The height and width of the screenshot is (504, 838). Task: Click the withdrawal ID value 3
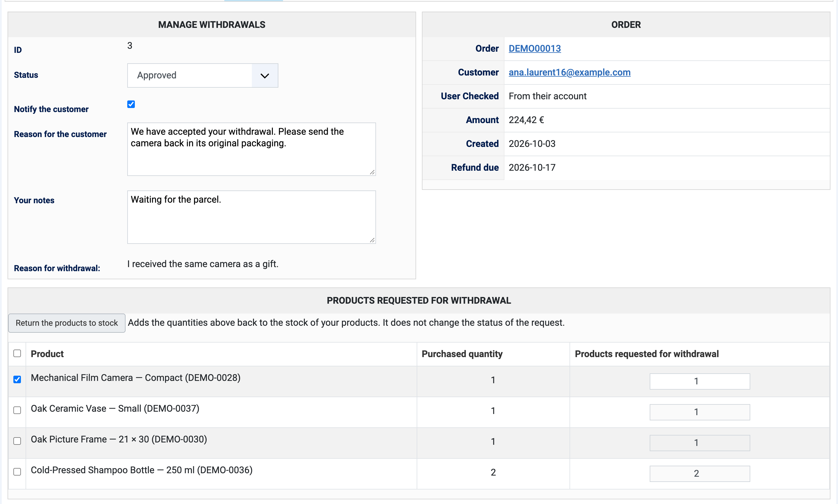[x=130, y=46]
